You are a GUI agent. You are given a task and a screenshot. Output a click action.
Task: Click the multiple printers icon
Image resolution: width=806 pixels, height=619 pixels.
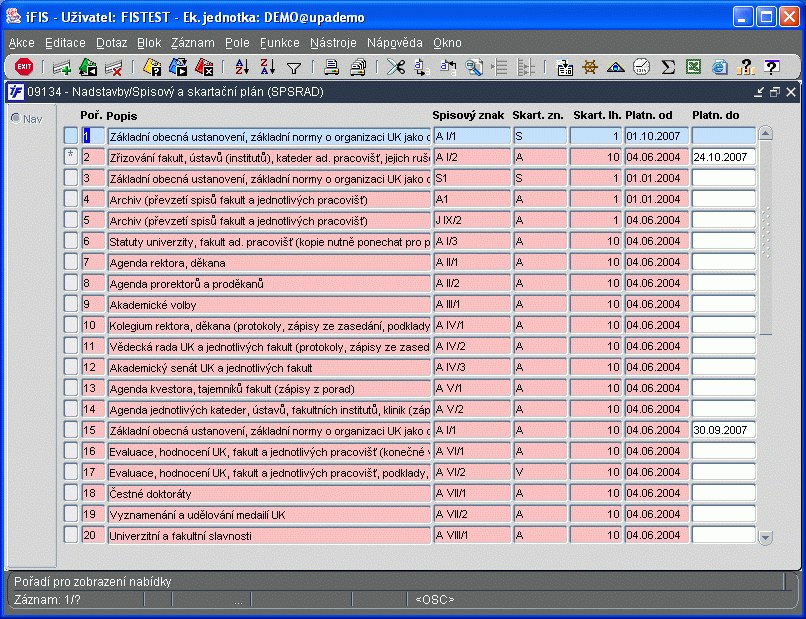click(x=358, y=67)
